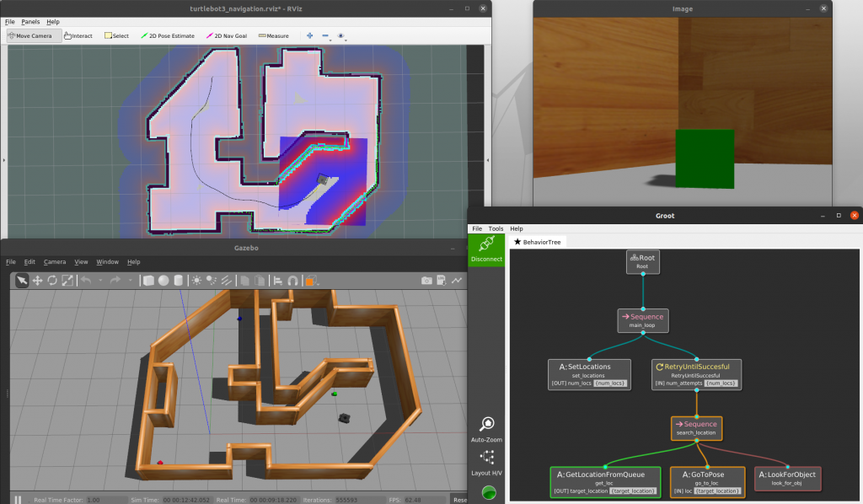Activate the Gazebo rotate mode tool
The height and width of the screenshot is (504, 863).
(x=52, y=281)
